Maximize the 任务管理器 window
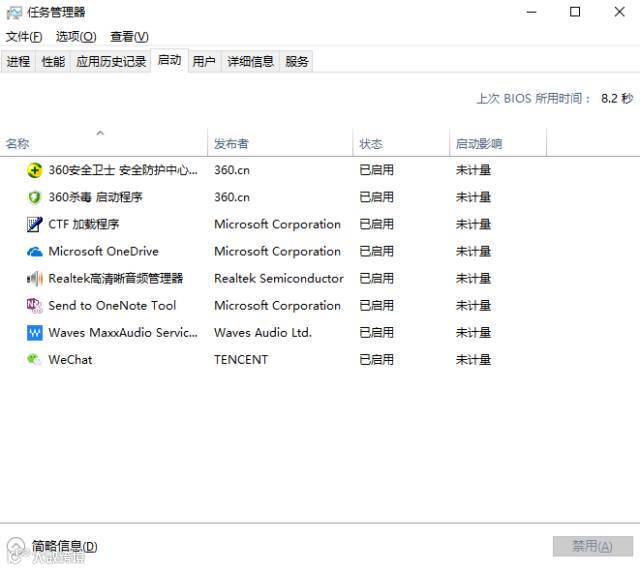Image resolution: width=640 pixels, height=570 pixels. (575, 12)
